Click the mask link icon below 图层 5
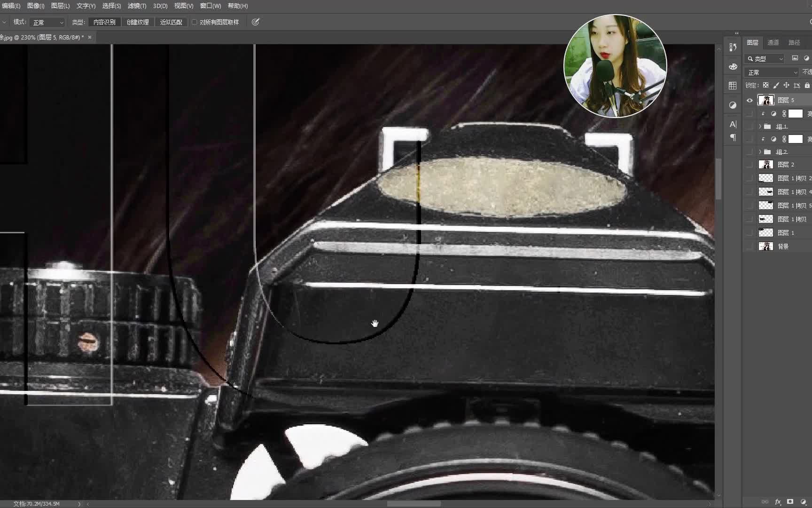812x508 pixels. click(x=784, y=113)
